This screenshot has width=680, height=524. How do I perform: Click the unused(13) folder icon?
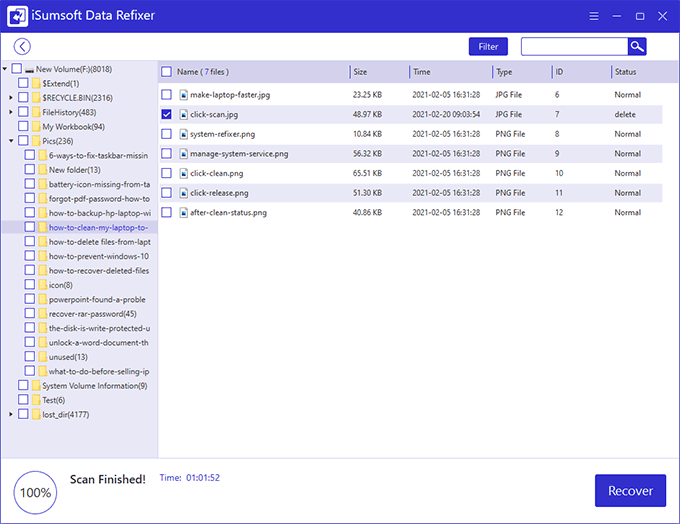42,357
